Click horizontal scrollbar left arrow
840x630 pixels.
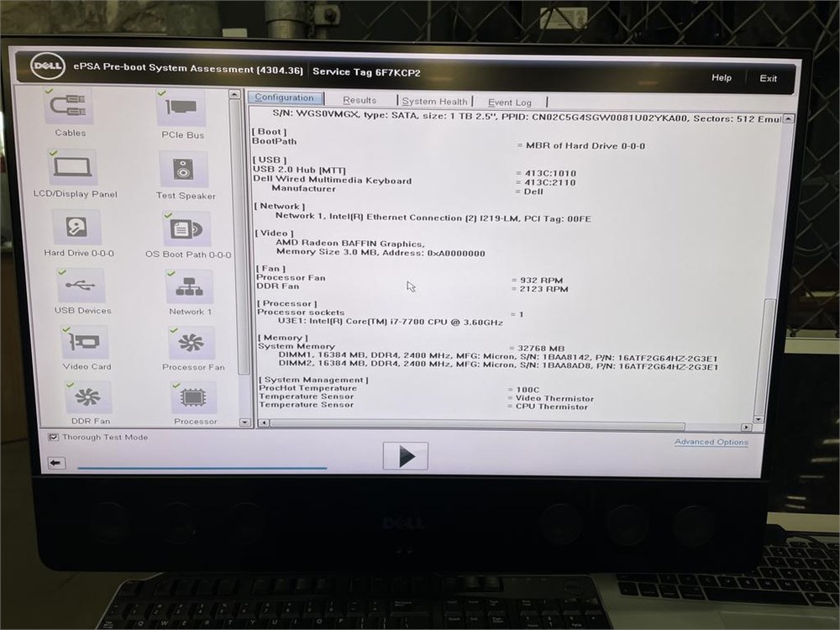(x=264, y=423)
